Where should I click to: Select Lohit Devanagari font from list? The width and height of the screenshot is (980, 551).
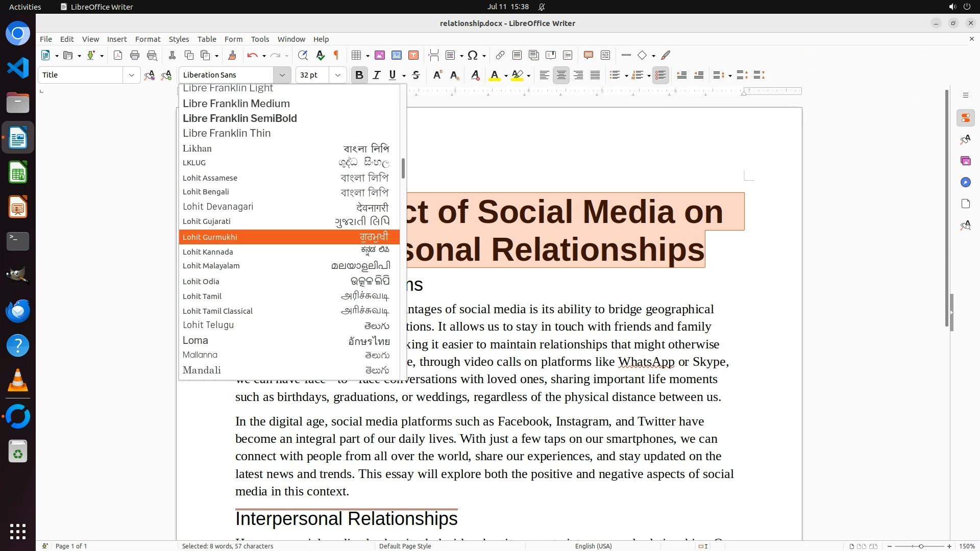pyautogui.click(x=218, y=207)
